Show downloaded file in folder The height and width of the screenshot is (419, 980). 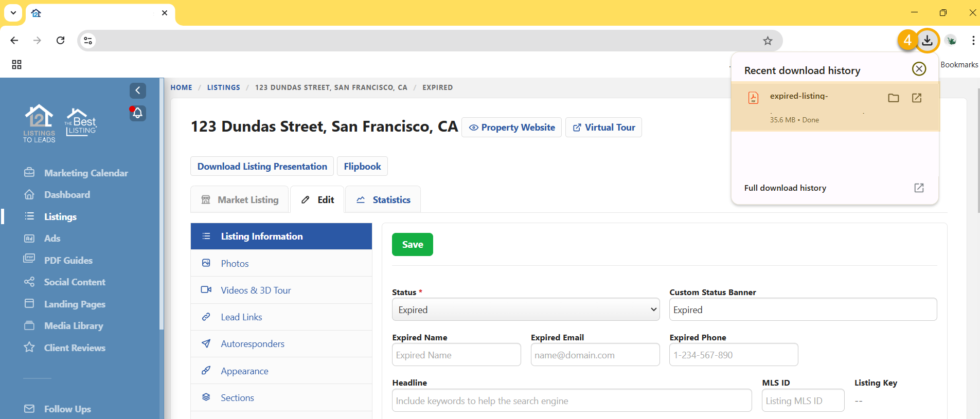(893, 98)
